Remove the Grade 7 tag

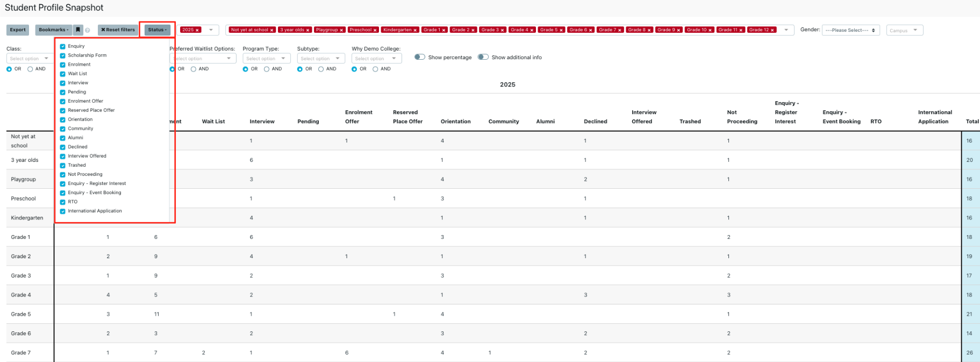coord(620,30)
